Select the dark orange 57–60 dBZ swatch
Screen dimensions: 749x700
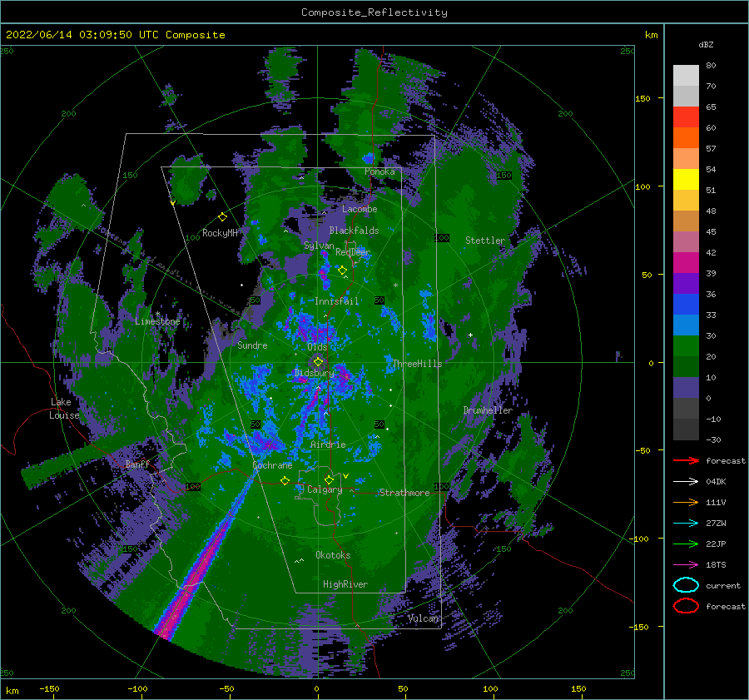click(x=686, y=138)
